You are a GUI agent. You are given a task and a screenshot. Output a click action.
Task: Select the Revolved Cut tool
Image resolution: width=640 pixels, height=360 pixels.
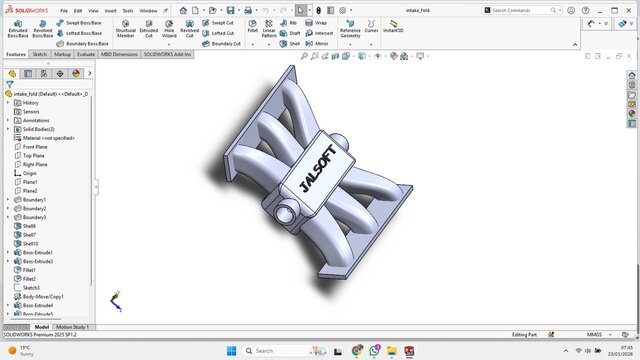click(x=189, y=29)
